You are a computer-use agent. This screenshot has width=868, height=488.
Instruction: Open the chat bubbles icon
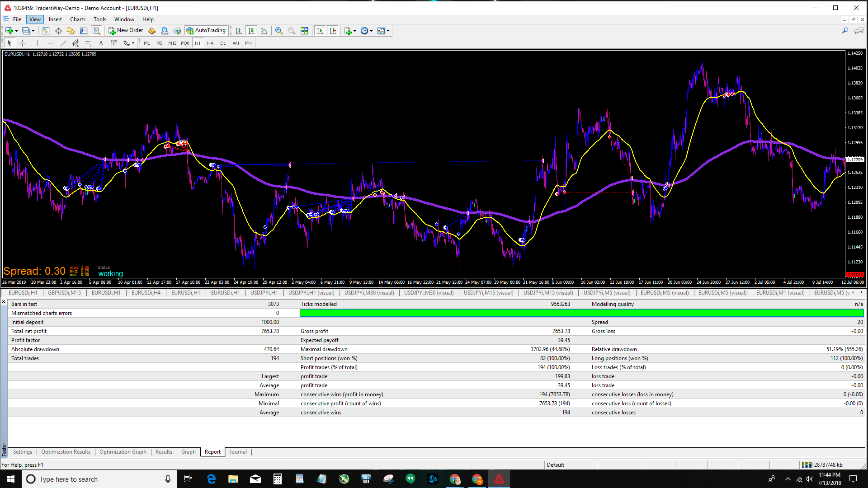tap(859, 31)
